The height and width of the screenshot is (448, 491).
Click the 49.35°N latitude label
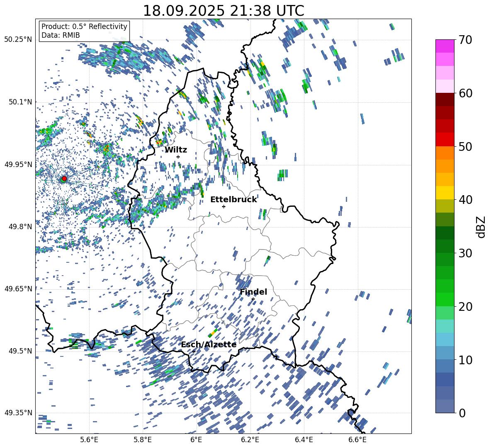click(x=19, y=413)
